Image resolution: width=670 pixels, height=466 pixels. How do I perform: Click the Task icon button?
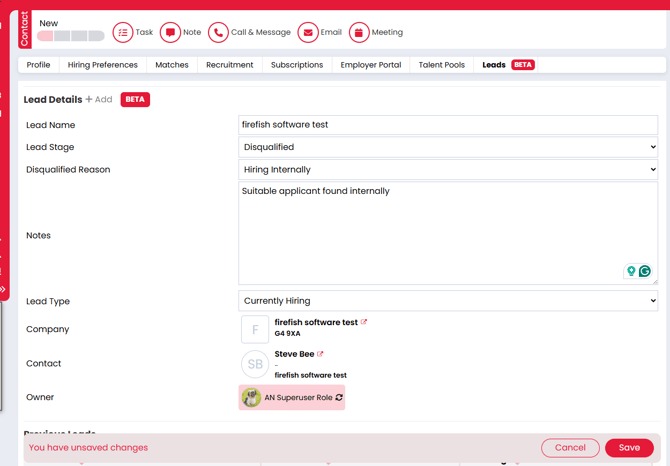pos(123,33)
